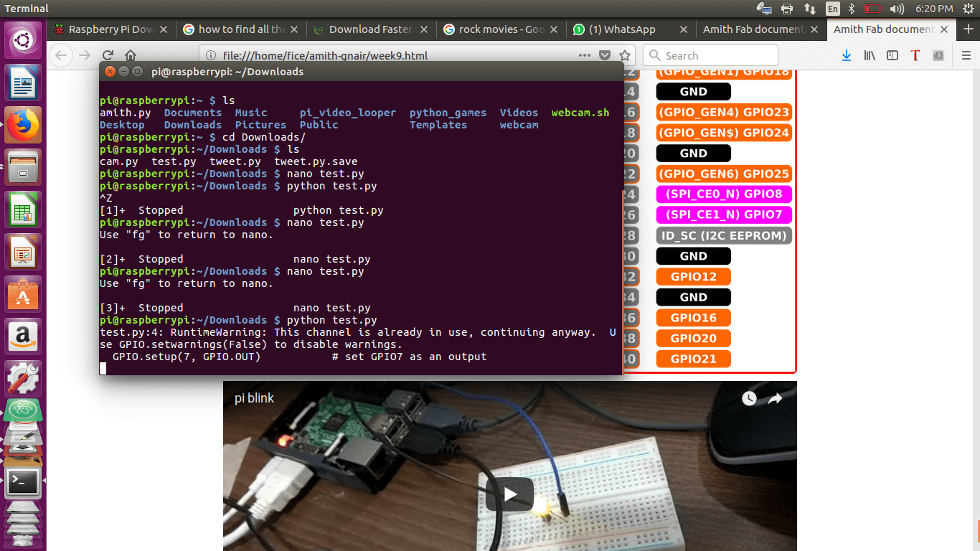
Task: Toggle the Firefox sidebar view
Action: point(892,55)
